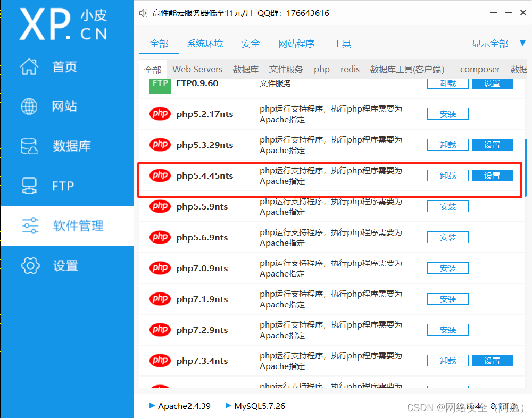Uninstall php7.3.4nts via 卸载
The image size is (532, 418).
[x=447, y=361]
